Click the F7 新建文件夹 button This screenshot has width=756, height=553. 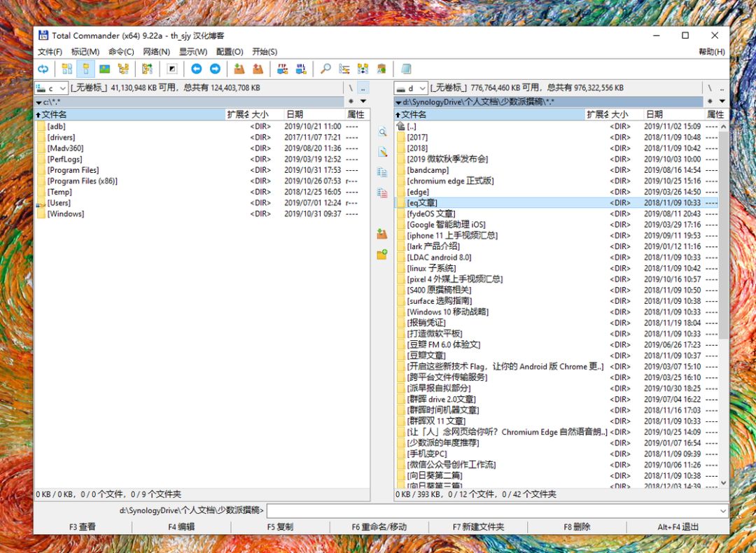(x=478, y=527)
